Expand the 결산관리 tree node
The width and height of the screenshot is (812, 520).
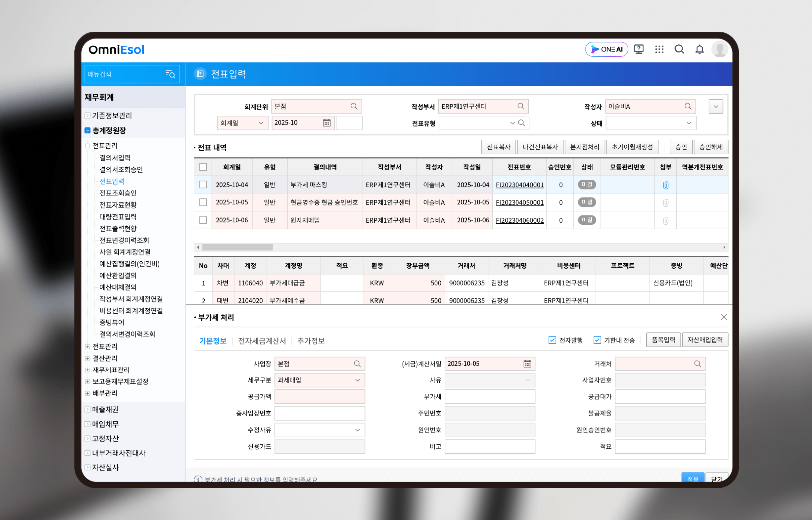coord(87,358)
